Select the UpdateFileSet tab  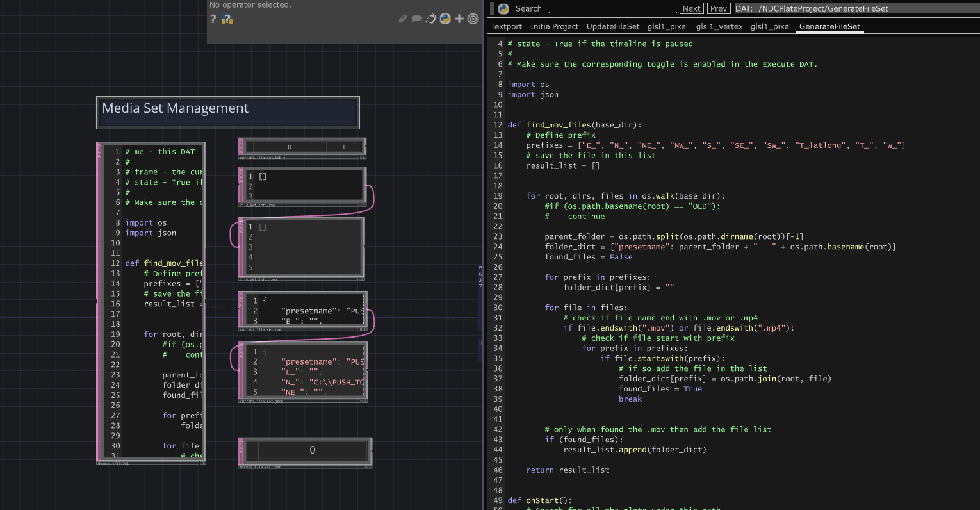tap(613, 26)
